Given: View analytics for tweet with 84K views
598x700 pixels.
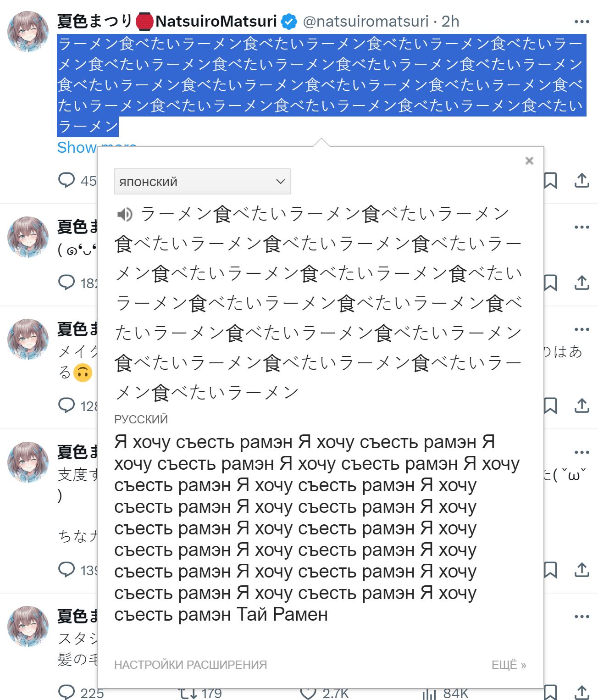Looking at the screenshot, I should 429,693.
